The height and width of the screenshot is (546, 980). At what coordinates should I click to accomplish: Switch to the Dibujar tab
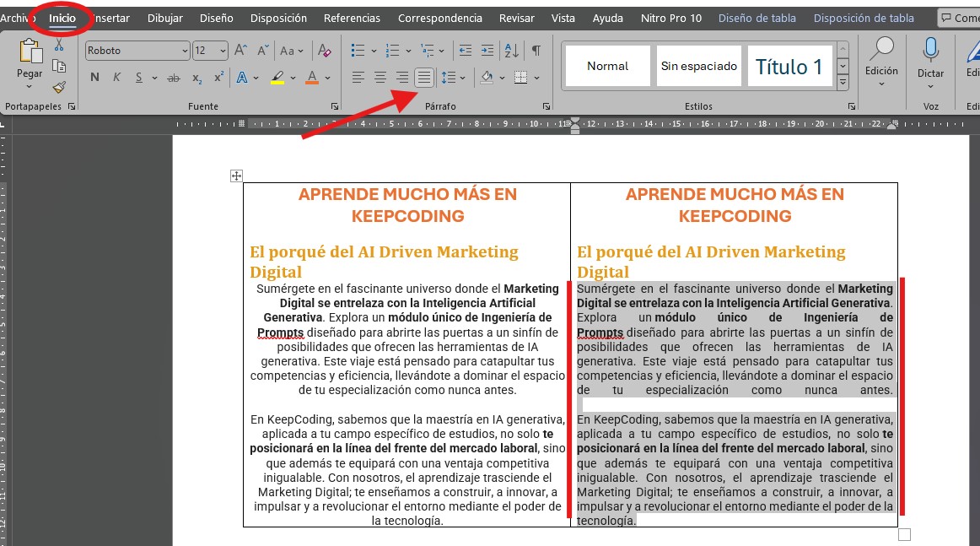click(x=165, y=18)
